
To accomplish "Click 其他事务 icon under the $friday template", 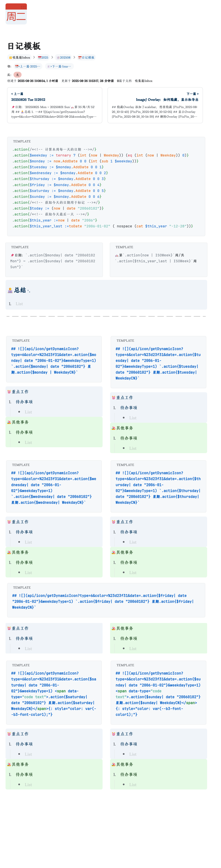I will click(114, 628).
